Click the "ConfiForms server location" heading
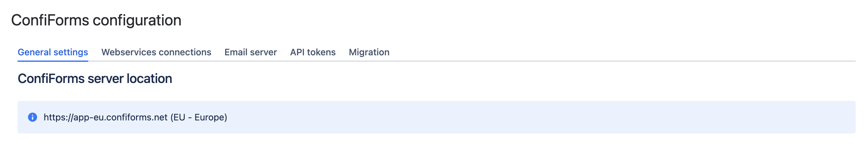Viewport: 868px width, 151px height. (95, 78)
